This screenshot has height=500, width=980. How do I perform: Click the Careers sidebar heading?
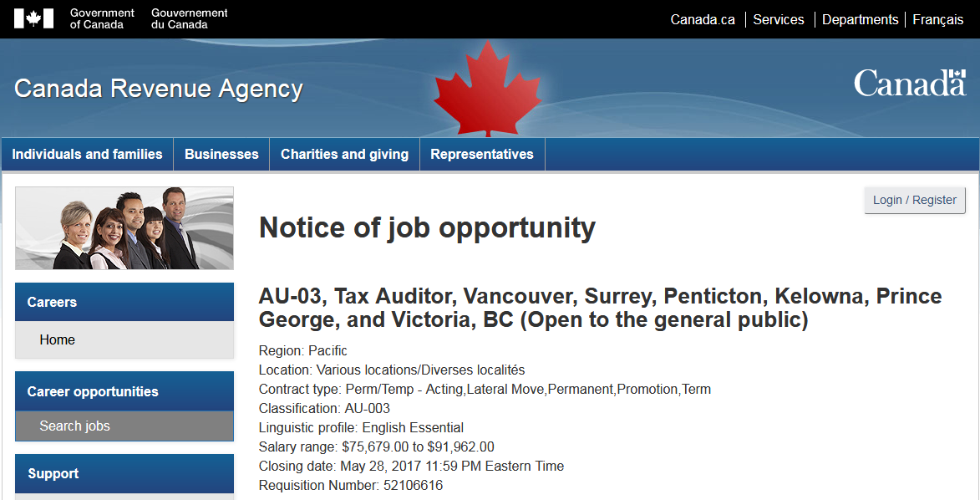52,302
